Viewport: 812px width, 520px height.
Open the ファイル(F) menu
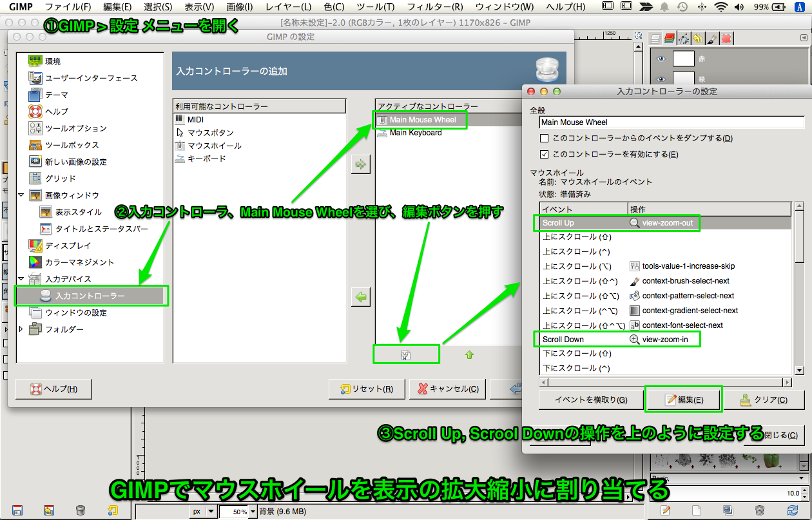(x=68, y=7)
